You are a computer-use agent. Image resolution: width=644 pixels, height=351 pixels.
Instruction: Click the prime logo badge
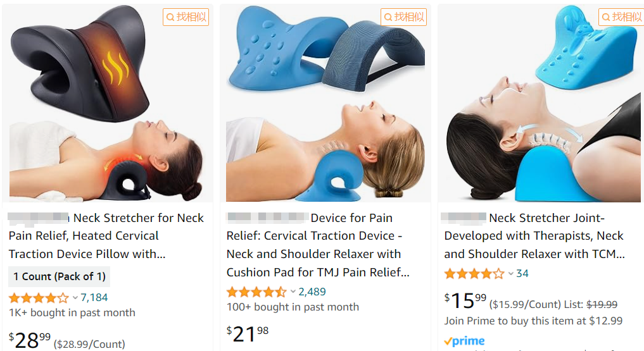pyautogui.click(x=465, y=341)
